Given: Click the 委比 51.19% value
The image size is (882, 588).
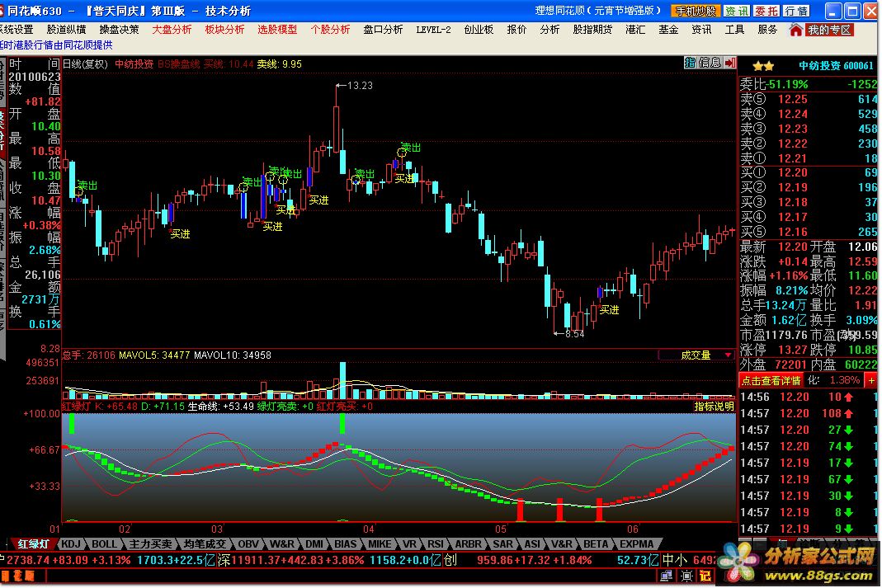Looking at the screenshot, I should [788, 84].
